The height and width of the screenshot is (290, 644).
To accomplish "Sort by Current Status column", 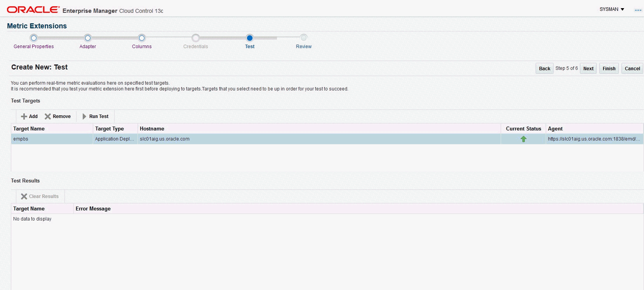I will click(523, 129).
